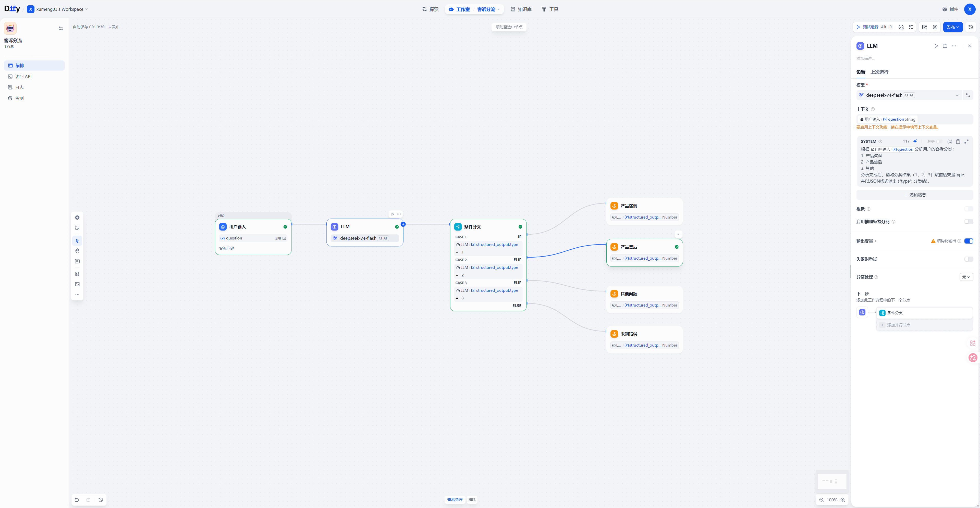This screenshot has width=980, height=508.
Task: Open run history clock icon in top toolbar
Action: [x=901, y=27]
